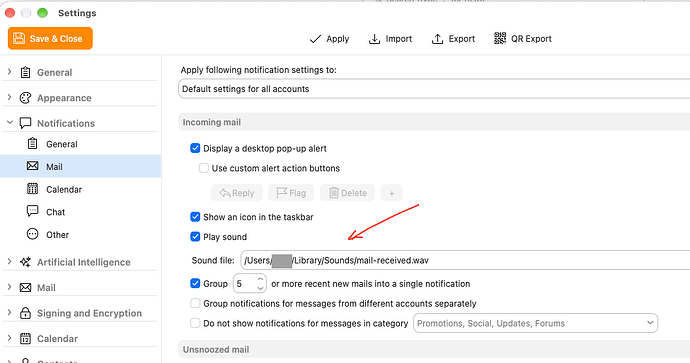Click the Save & Close button
Viewport: 690px width, 363px height.
(x=50, y=38)
